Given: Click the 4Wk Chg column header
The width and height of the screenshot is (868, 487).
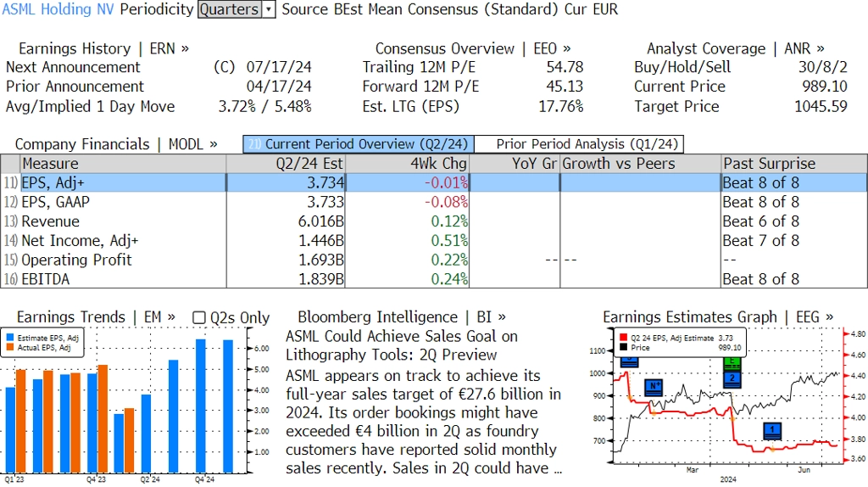Looking at the screenshot, I should [x=407, y=164].
